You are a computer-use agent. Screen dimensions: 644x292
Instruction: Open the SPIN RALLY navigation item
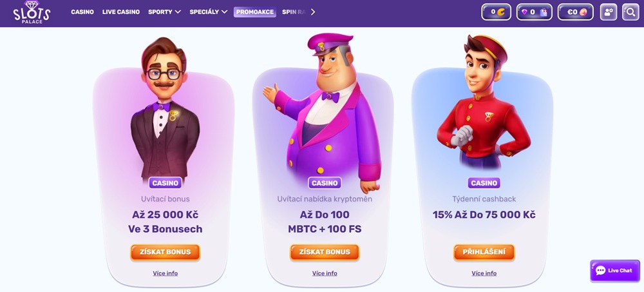coord(293,12)
